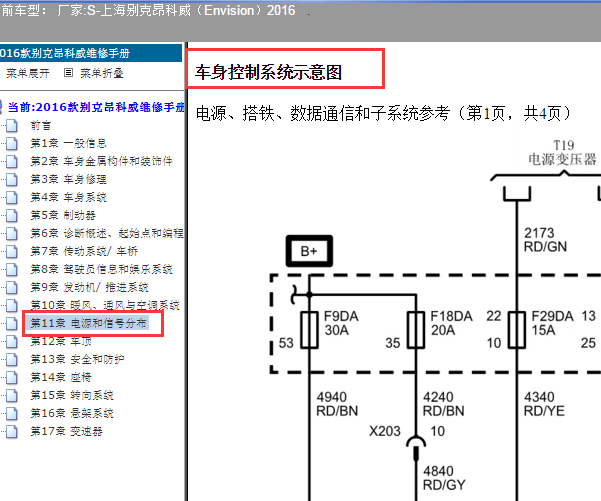Click the page icon beside 第15章 转向系统
This screenshot has height=501, width=601.
tap(12, 396)
